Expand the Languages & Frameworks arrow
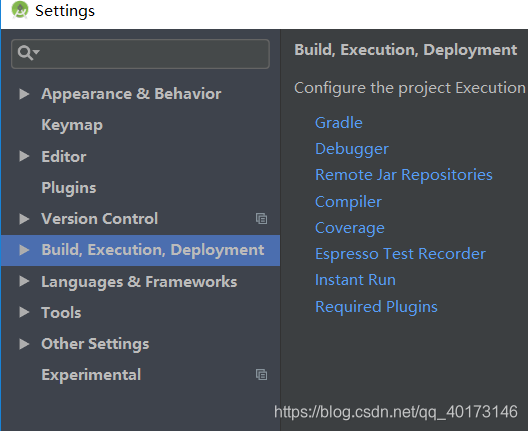The image size is (528, 431). pyautogui.click(x=24, y=281)
